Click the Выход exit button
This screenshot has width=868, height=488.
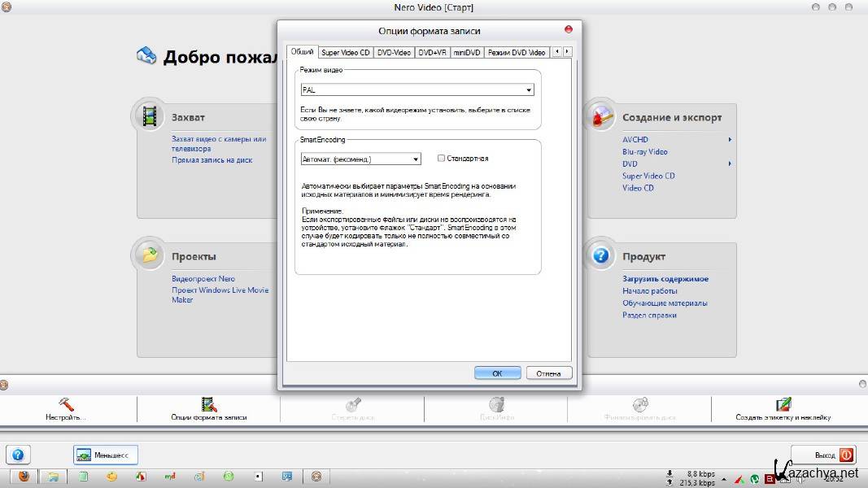click(824, 455)
